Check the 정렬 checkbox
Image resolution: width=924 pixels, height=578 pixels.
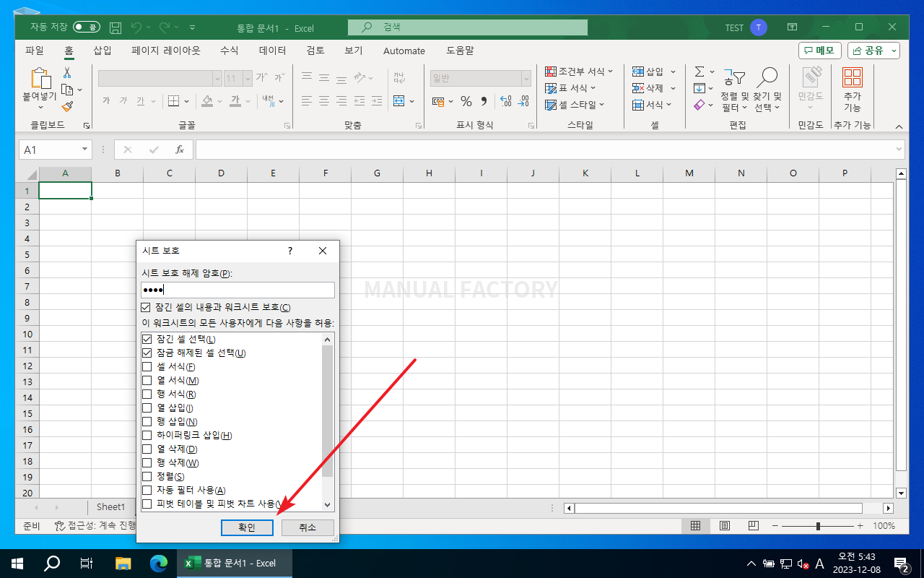click(147, 476)
